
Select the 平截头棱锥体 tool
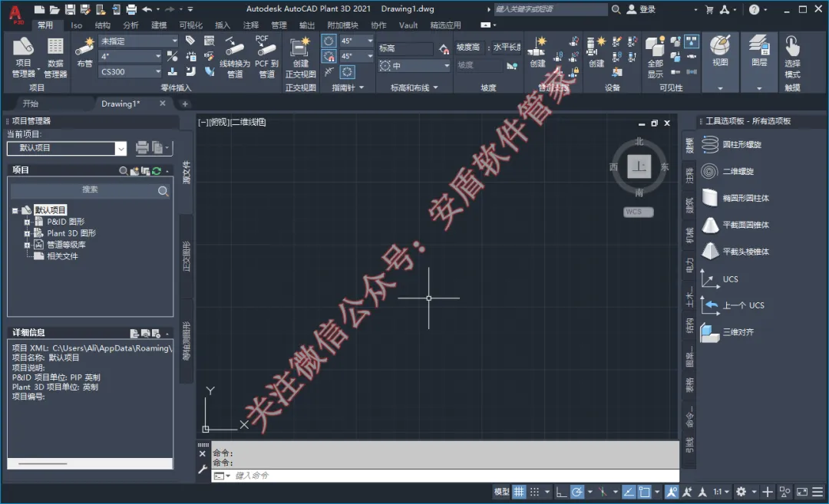pos(735,252)
